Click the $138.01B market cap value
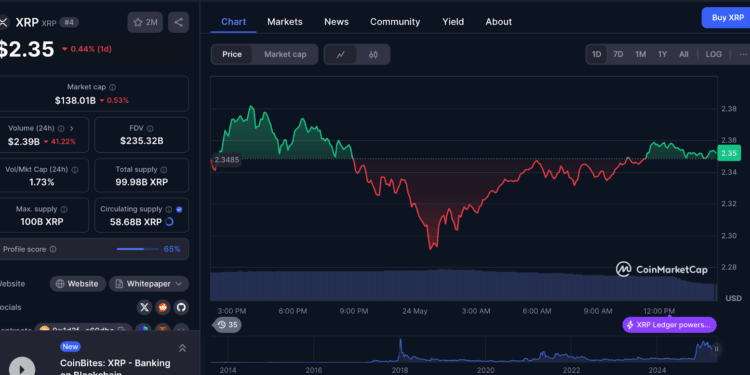The width and height of the screenshot is (750, 375). pyautogui.click(x=75, y=100)
